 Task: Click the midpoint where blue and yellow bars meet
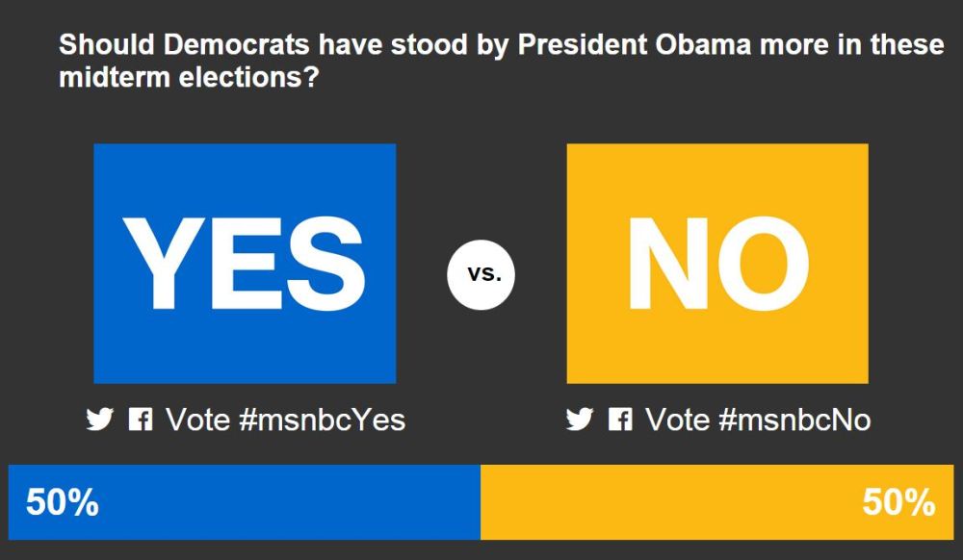(481, 502)
